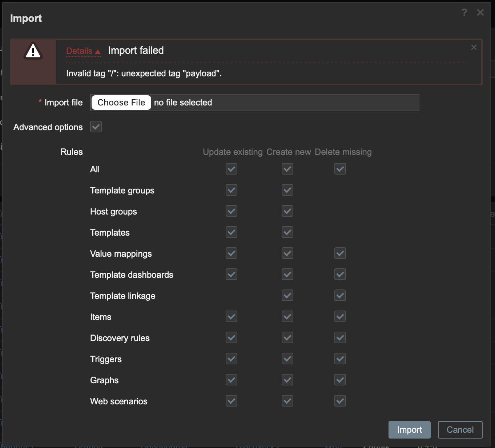This screenshot has width=495, height=448.
Task: Toggle Delete missing for All rules
Action: 340,169
